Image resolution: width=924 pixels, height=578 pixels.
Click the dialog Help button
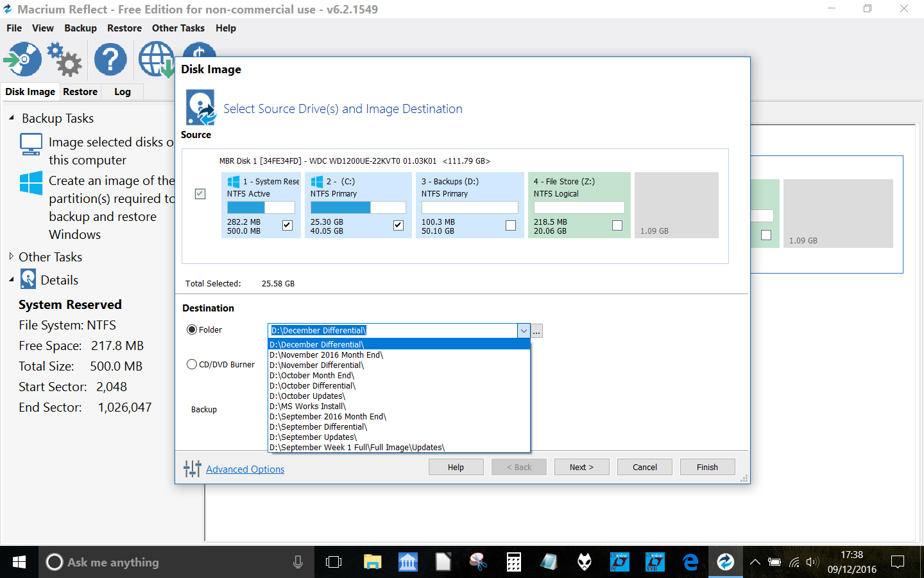pyautogui.click(x=456, y=467)
